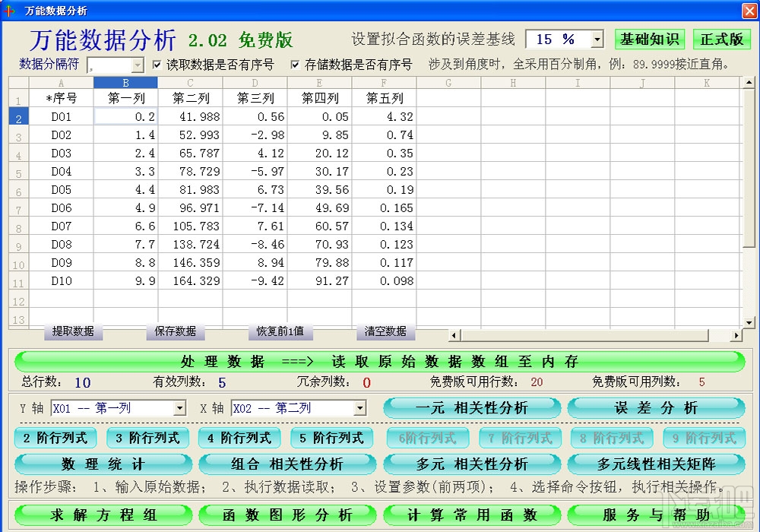The width and height of the screenshot is (760, 532).
Task: Run 组合 相关性分析
Action: point(287,464)
